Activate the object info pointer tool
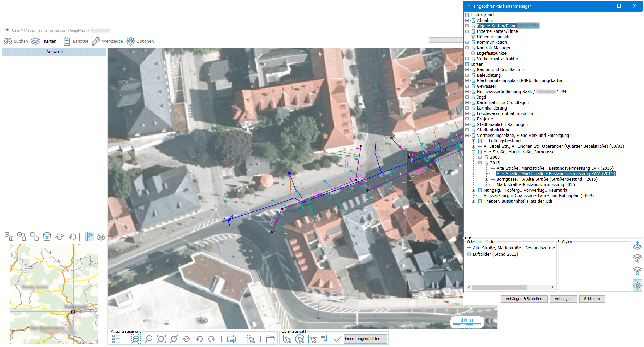 pyautogui.click(x=251, y=339)
